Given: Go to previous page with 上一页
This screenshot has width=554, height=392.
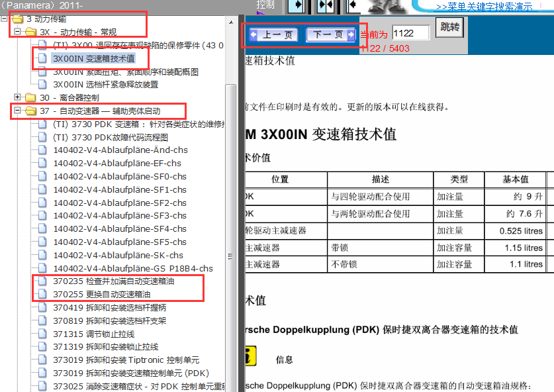Looking at the screenshot, I should pyautogui.click(x=273, y=34).
